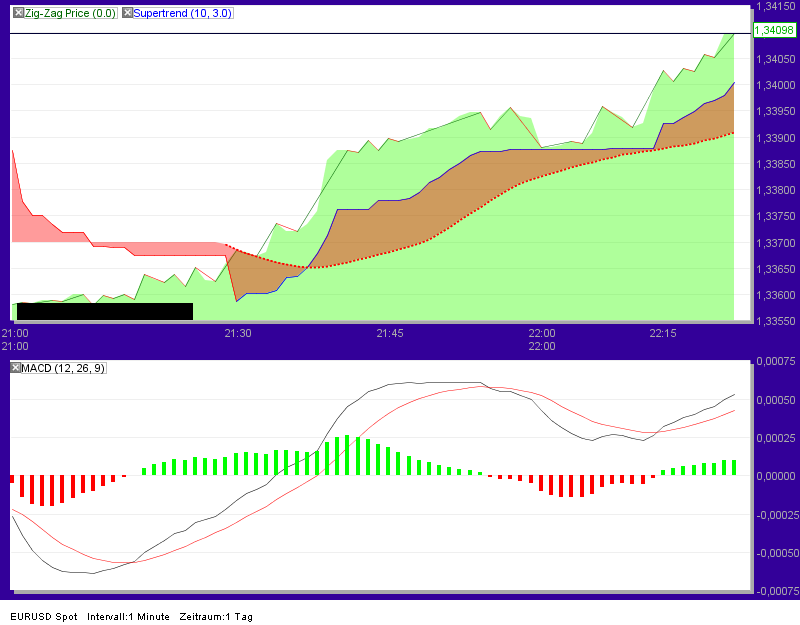Click the 22:00 time axis label
Image resolution: width=800 pixels, height=625 pixels.
(x=541, y=334)
